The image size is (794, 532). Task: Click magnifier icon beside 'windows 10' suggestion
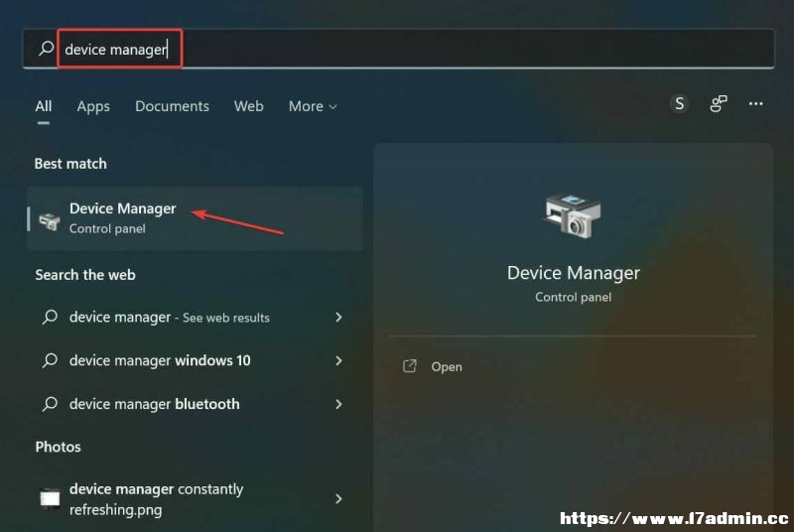coord(50,360)
